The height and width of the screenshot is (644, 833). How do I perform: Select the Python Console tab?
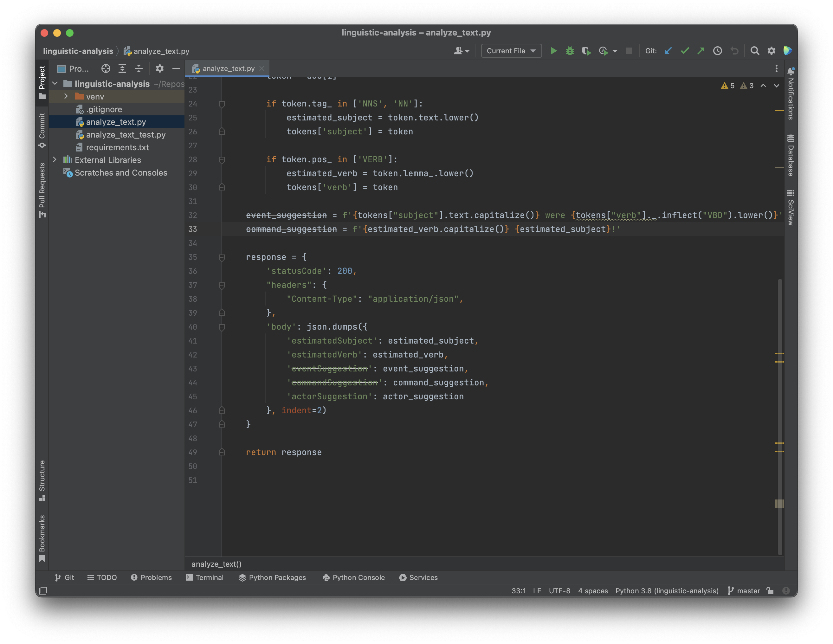[x=353, y=577]
